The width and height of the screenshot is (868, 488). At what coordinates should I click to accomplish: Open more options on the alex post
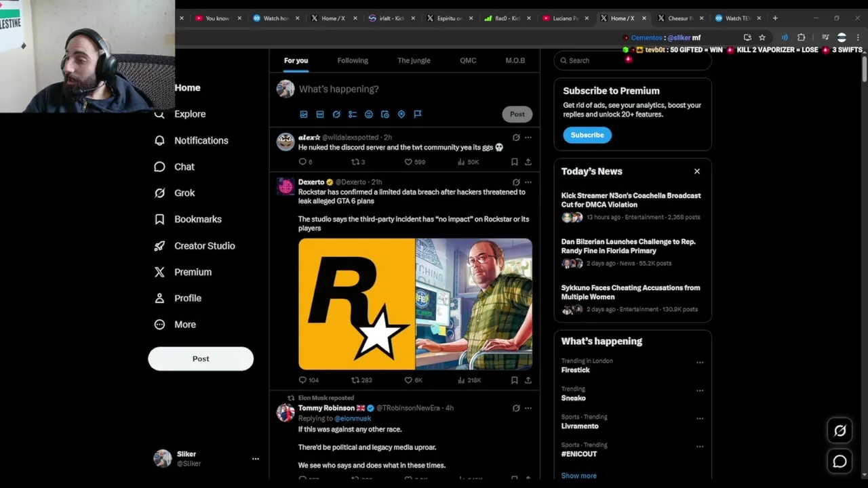coord(528,138)
